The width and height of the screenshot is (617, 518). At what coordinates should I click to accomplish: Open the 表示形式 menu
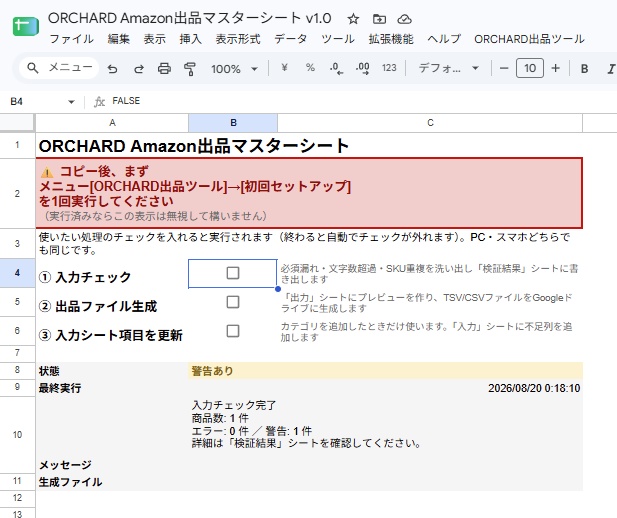(238, 39)
